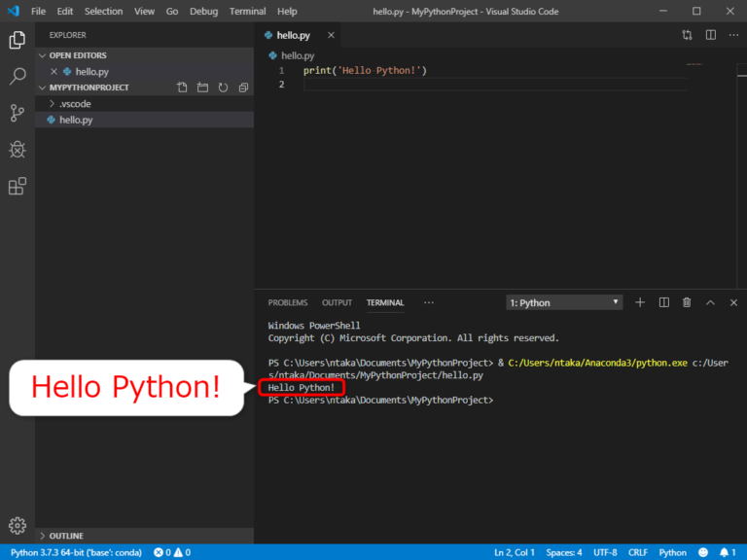
Task: Open the Debug view icon
Action: (18, 149)
